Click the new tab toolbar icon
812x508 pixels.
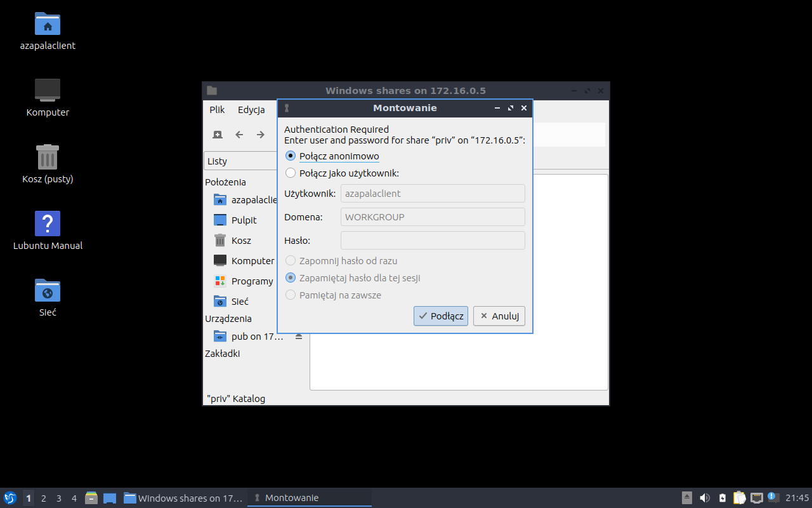point(218,135)
